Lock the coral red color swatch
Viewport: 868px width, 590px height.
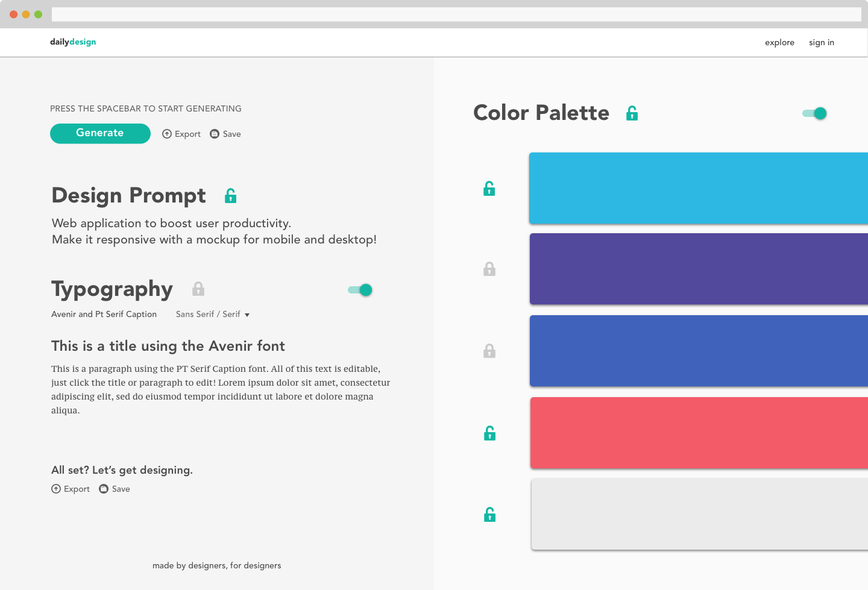click(489, 433)
